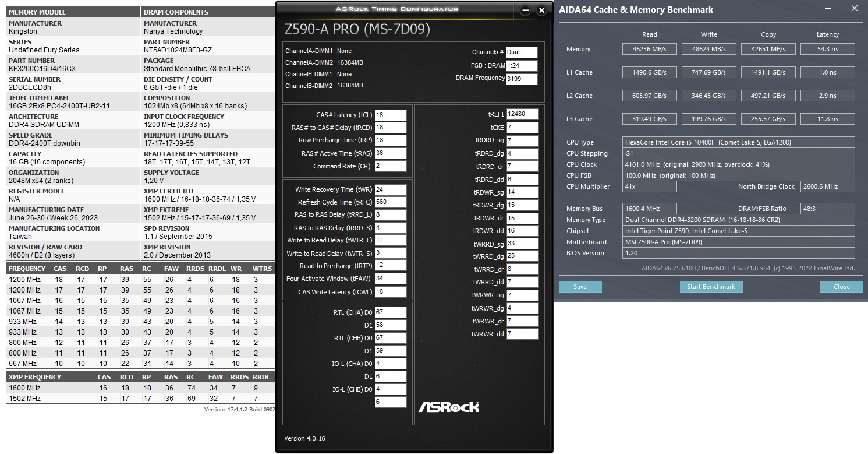This screenshot has width=868, height=454.
Task: Select the BIOS Version field in AIDA64
Action: [739, 253]
